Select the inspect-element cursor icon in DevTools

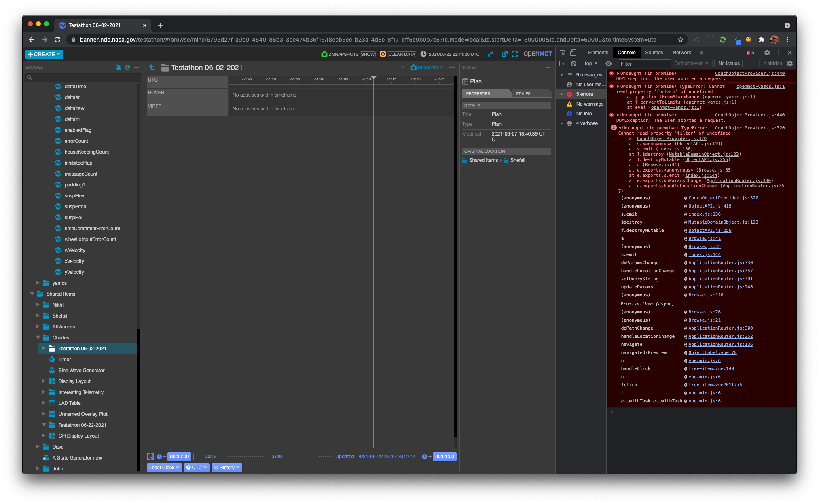pyautogui.click(x=563, y=53)
